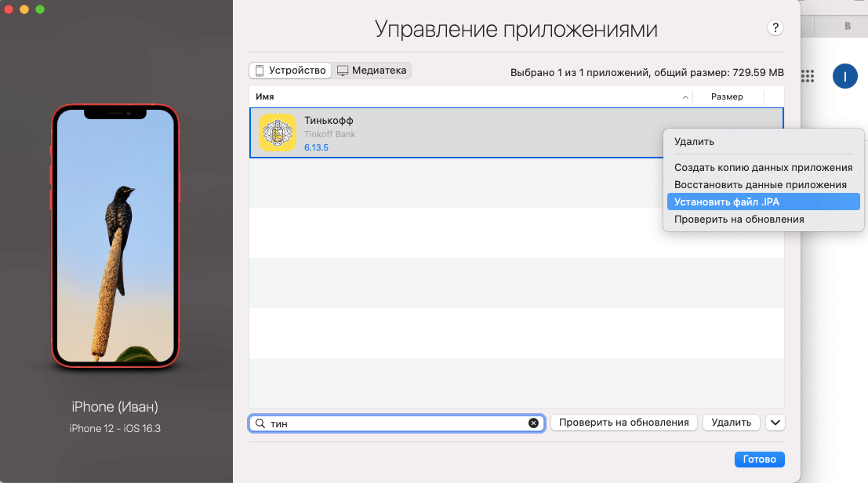Open the chevron dropdown next to Удалить
Screen dimensions: 868x483
click(775, 423)
